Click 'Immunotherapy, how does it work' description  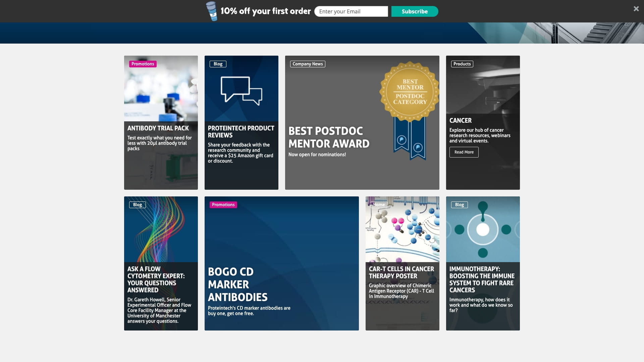[481, 305]
